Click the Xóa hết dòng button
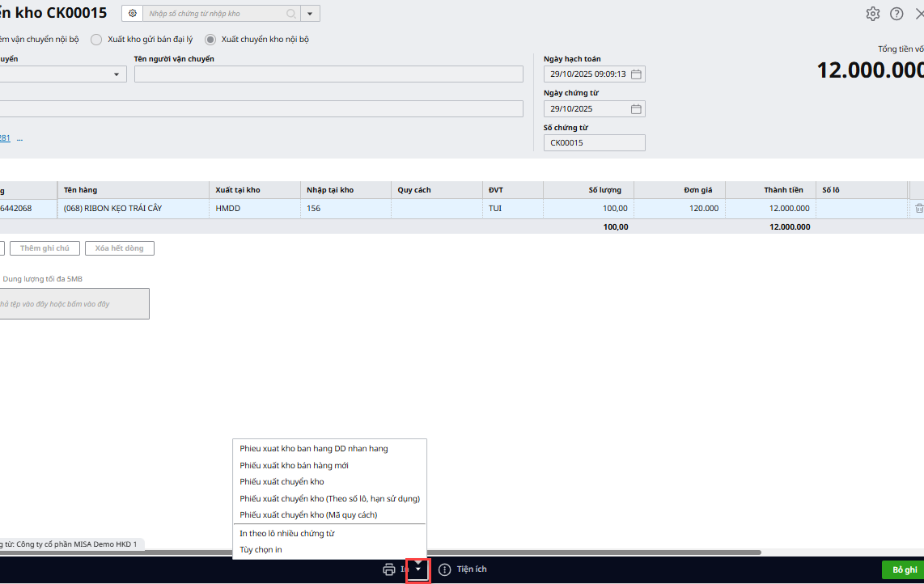 (x=119, y=248)
